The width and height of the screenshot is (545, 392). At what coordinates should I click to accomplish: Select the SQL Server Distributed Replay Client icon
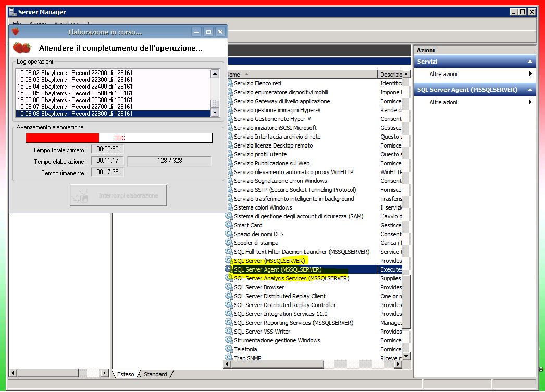point(229,296)
